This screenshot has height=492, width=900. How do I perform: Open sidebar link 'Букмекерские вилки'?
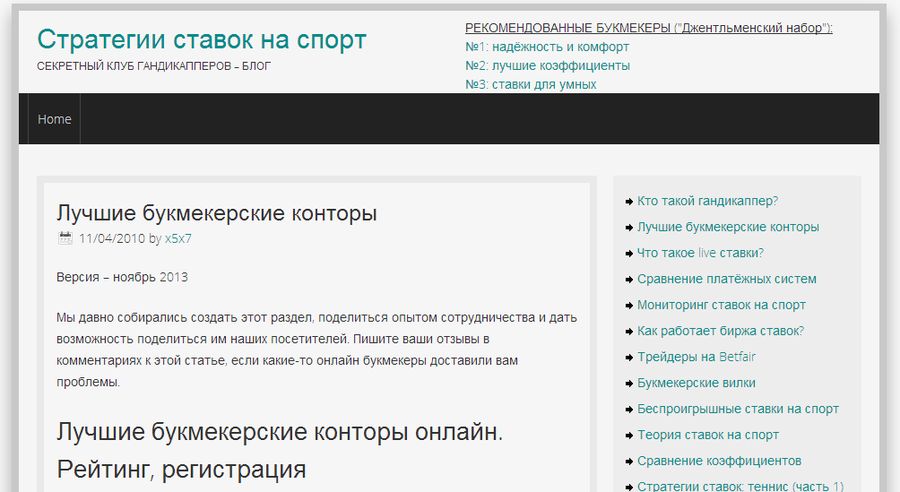pyautogui.click(x=696, y=382)
